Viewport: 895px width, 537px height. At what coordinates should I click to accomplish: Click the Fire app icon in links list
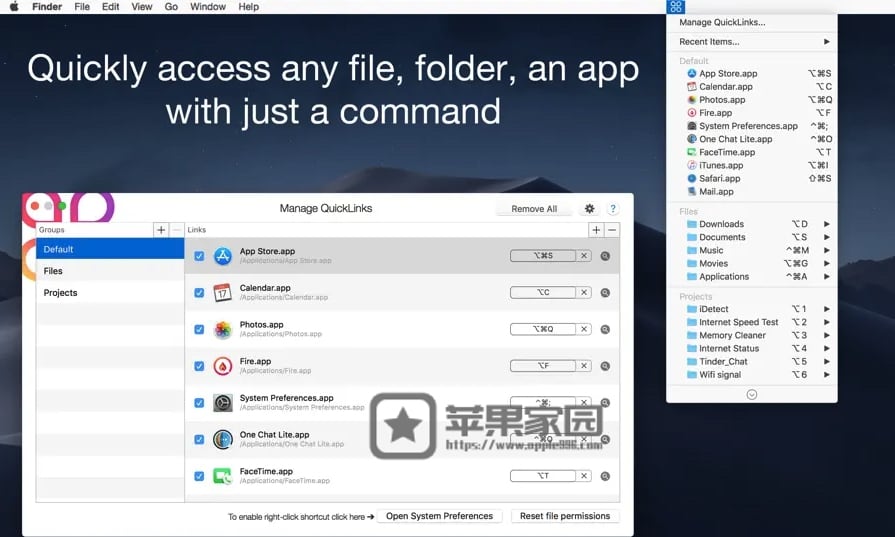(x=223, y=366)
